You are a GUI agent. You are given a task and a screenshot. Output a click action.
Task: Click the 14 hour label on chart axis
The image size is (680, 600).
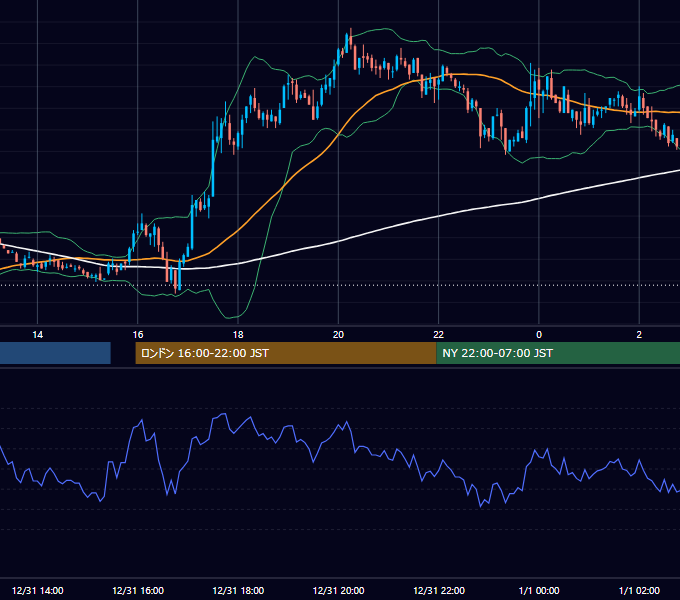[38, 335]
